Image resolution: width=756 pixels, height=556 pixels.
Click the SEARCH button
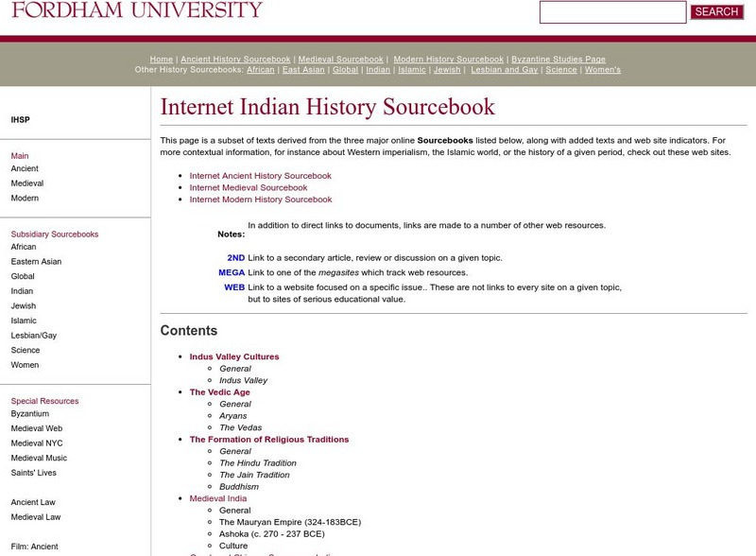716,12
